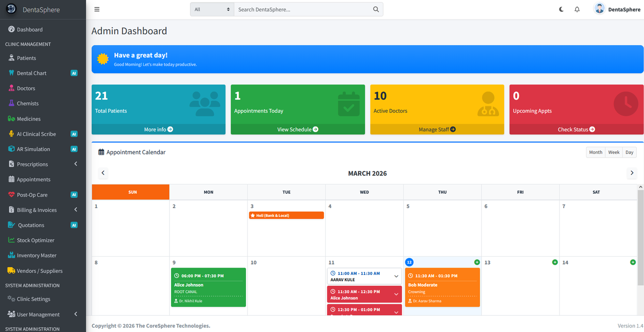The height and width of the screenshot is (332, 644).
Task: Focus the Search DentaSphere field
Action: click(302, 9)
